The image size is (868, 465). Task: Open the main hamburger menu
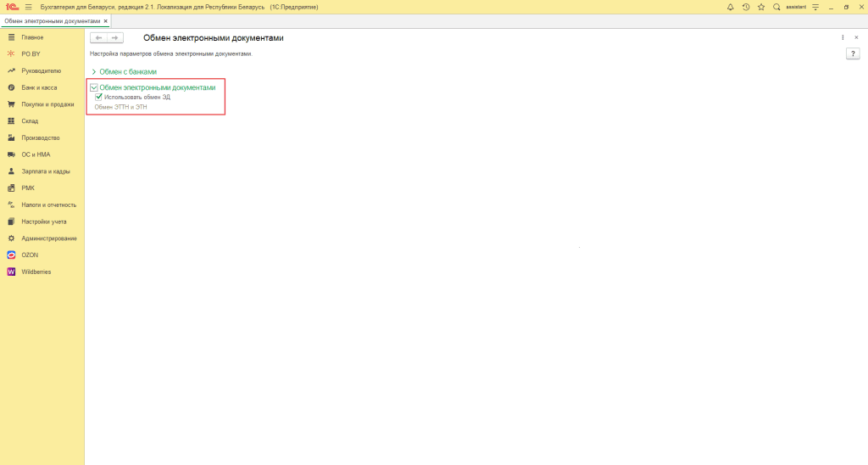[28, 7]
